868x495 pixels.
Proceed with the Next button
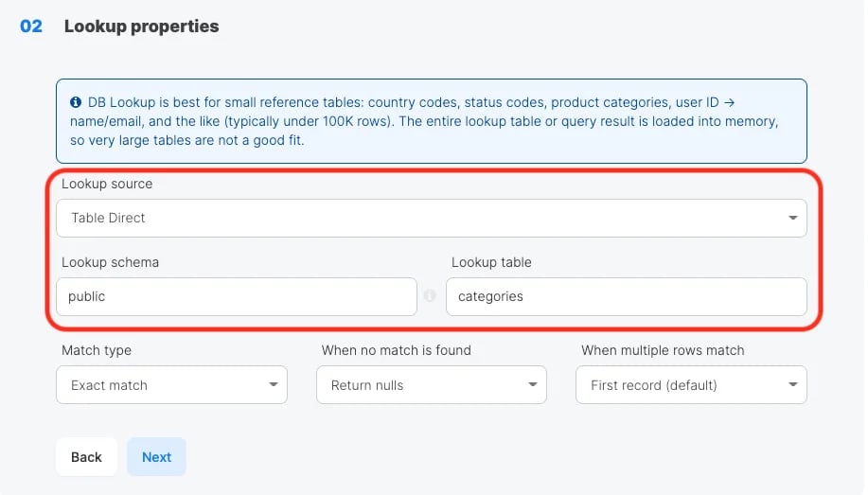click(157, 457)
